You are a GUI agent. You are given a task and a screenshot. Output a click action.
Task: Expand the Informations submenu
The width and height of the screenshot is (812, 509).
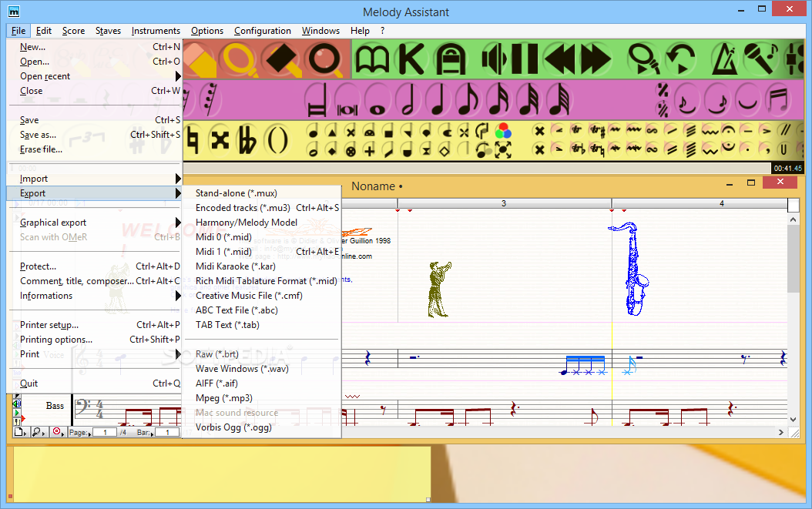click(x=94, y=296)
